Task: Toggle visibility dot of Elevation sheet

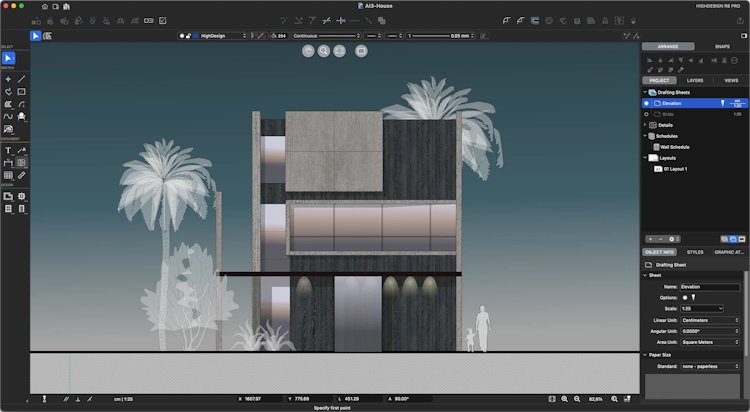Action: [647, 103]
